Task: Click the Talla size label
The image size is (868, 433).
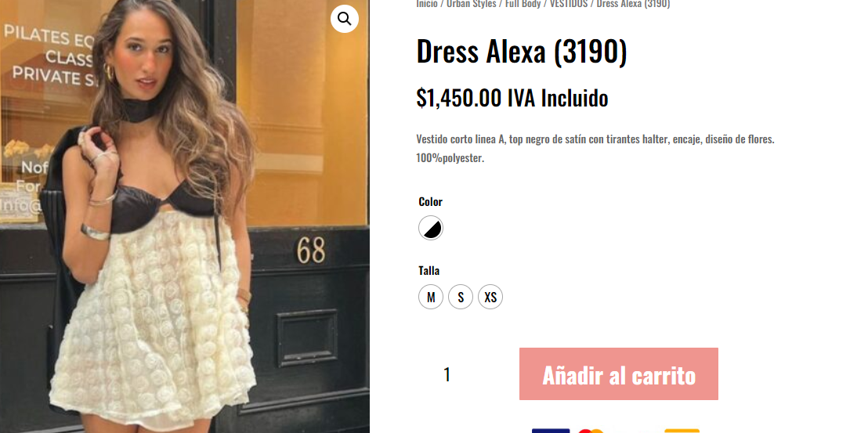Action: 429,270
